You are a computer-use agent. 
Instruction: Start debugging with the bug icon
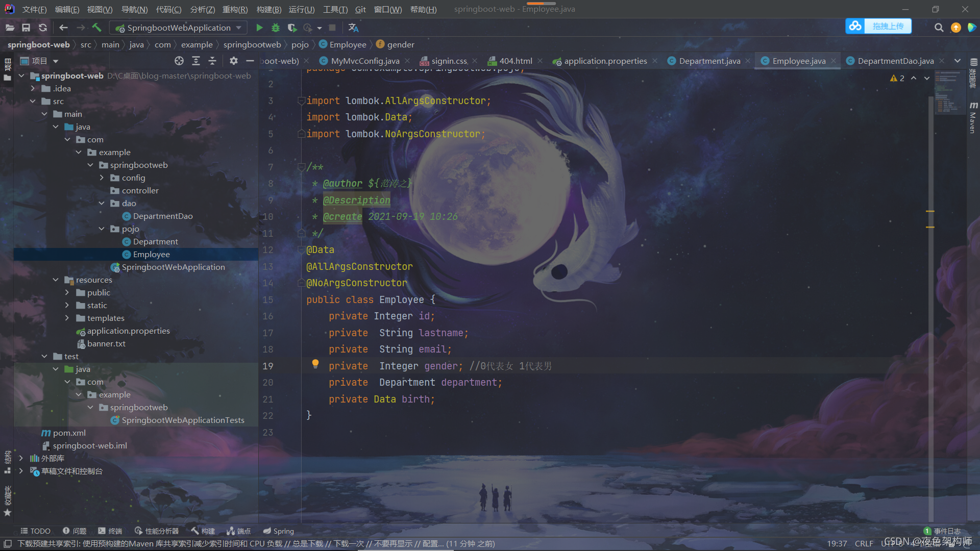[276, 28]
